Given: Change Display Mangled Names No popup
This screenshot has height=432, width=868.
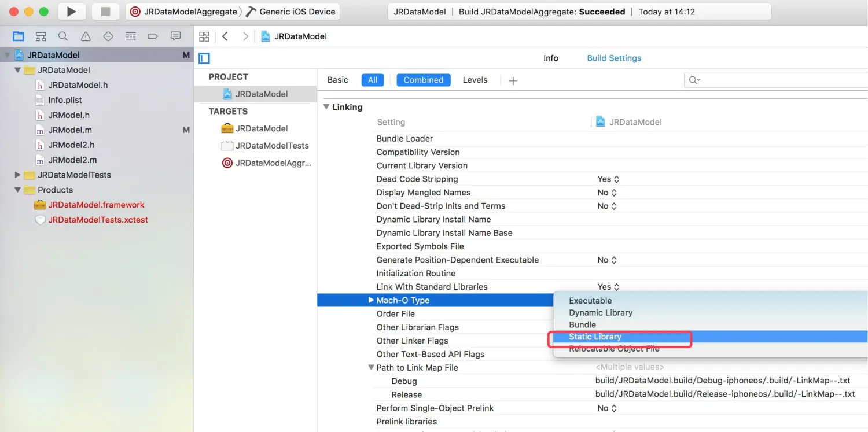Looking at the screenshot, I should (x=607, y=193).
